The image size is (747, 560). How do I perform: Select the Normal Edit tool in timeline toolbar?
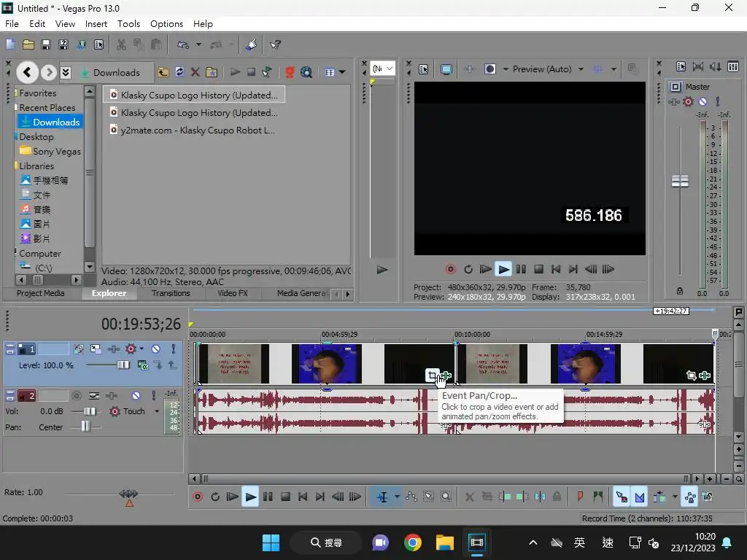coord(382,497)
